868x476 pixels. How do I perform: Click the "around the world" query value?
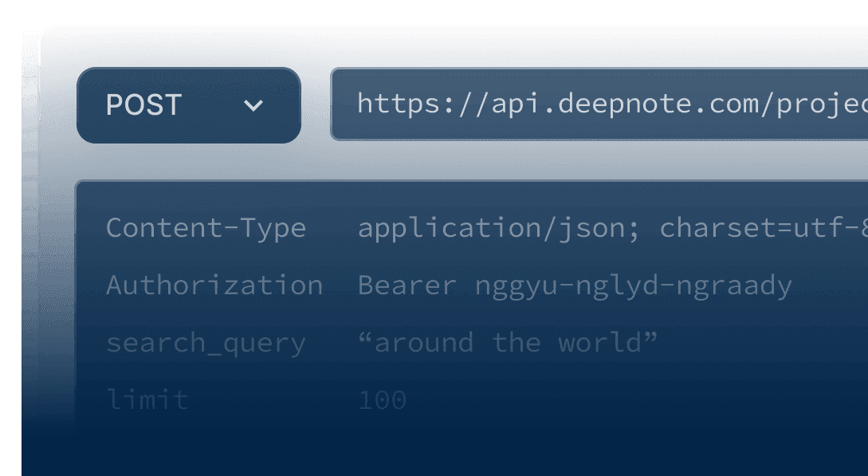pyautogui.click(x=508, y=343)
